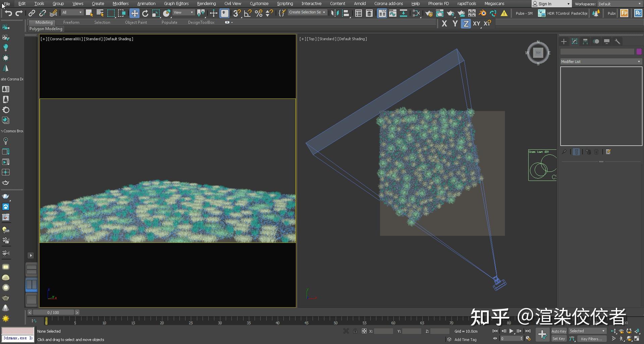Click the object color swatch in Modify panel
The image size is (644, 344).
tap(639, 52)
